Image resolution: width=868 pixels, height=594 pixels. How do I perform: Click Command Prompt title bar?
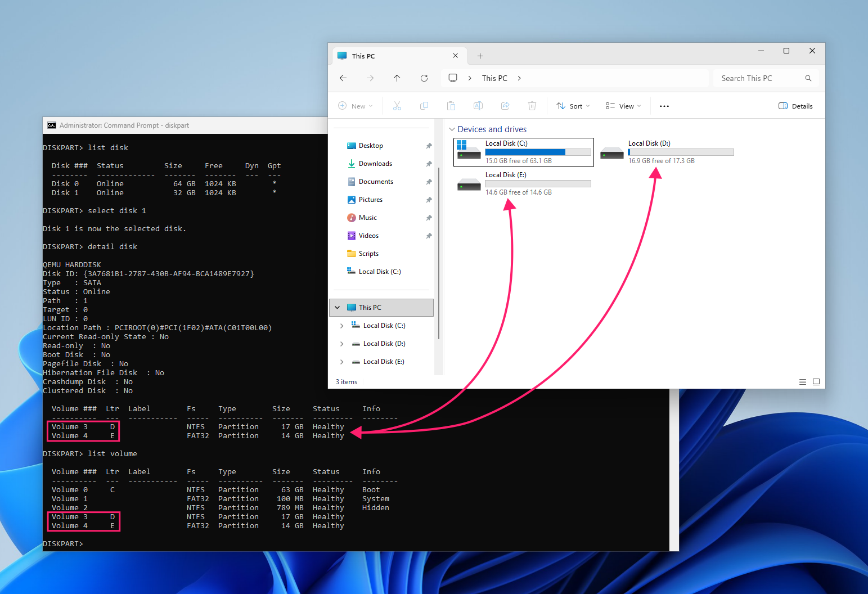(x=186, y=125)
